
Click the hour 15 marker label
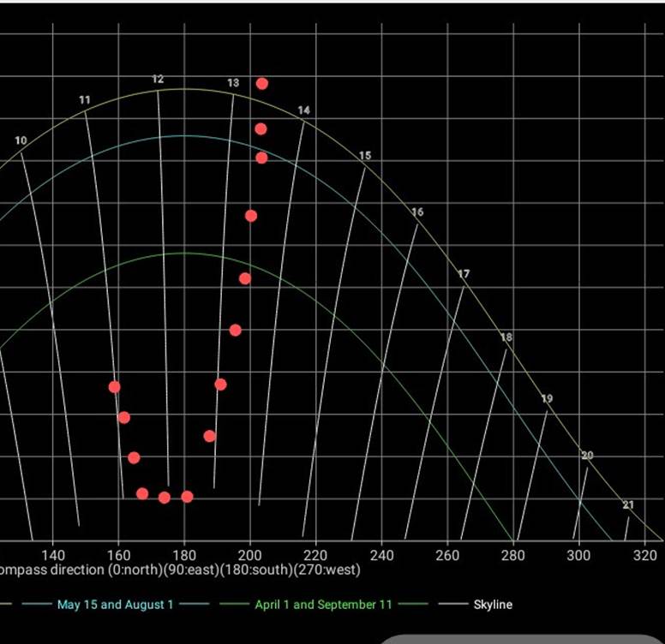coord(365,156)
